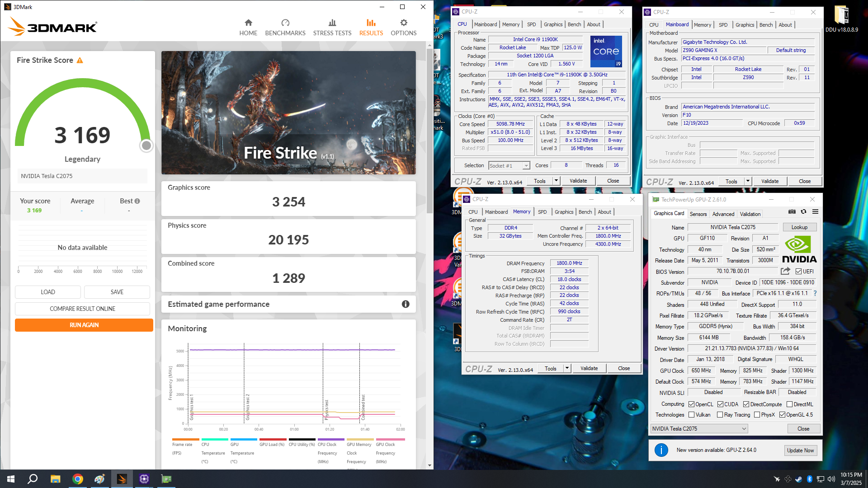Click the GPU-Z taskbar icon
This screenshot has width=868, height=488.
point(166,479)
